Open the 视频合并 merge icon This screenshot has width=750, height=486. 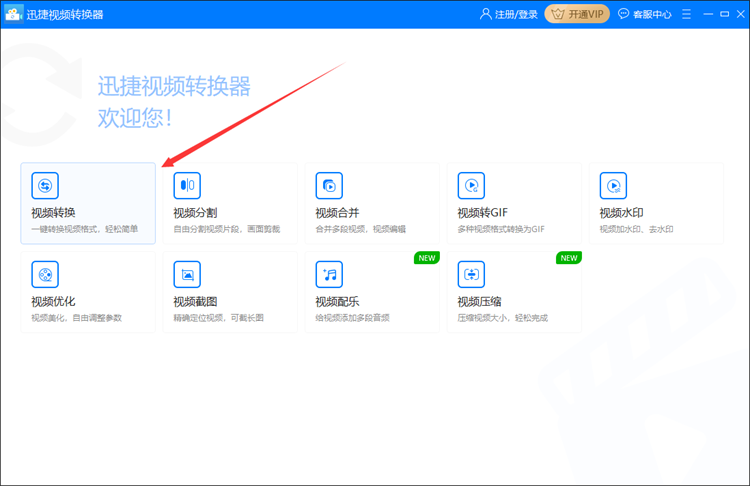pos(329,185)
